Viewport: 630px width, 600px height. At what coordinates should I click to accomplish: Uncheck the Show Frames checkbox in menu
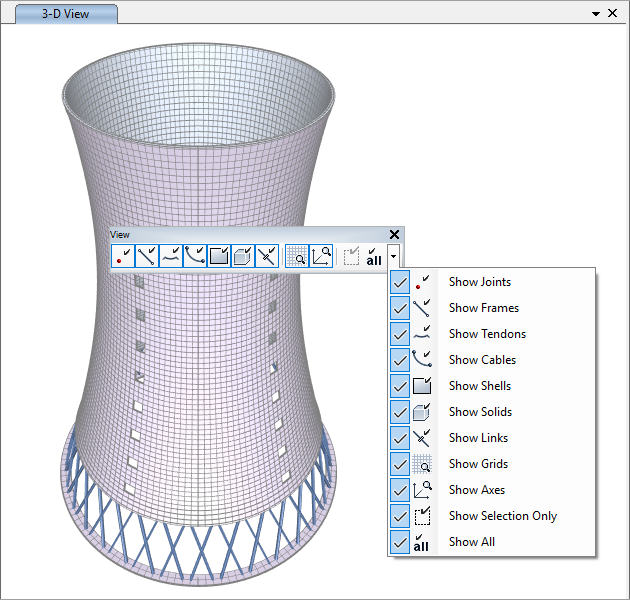400,308
